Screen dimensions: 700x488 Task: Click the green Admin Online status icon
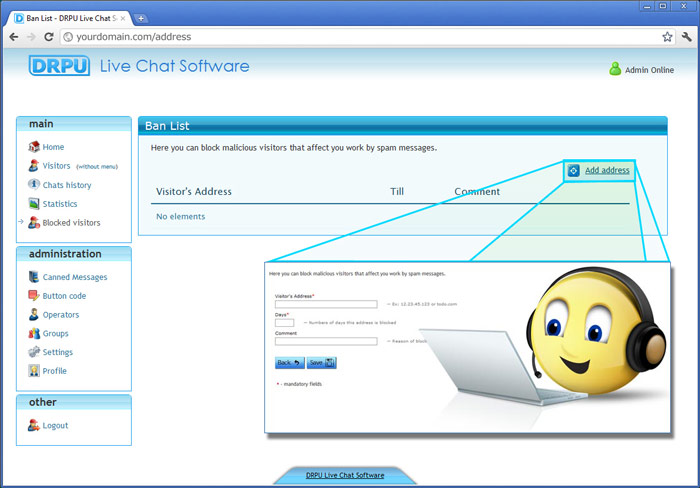(x=615, y=69)
